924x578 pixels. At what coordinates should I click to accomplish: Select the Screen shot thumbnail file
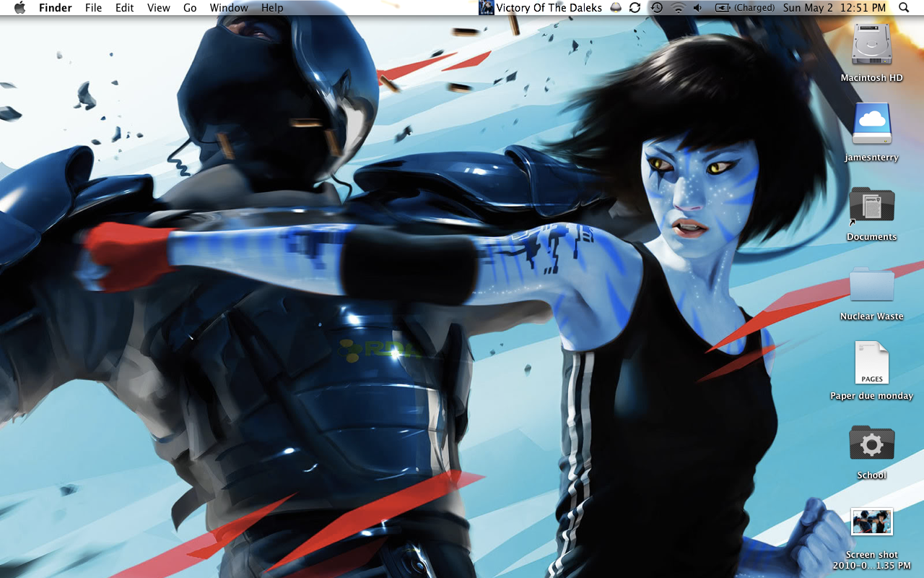(x=872, y=522)
